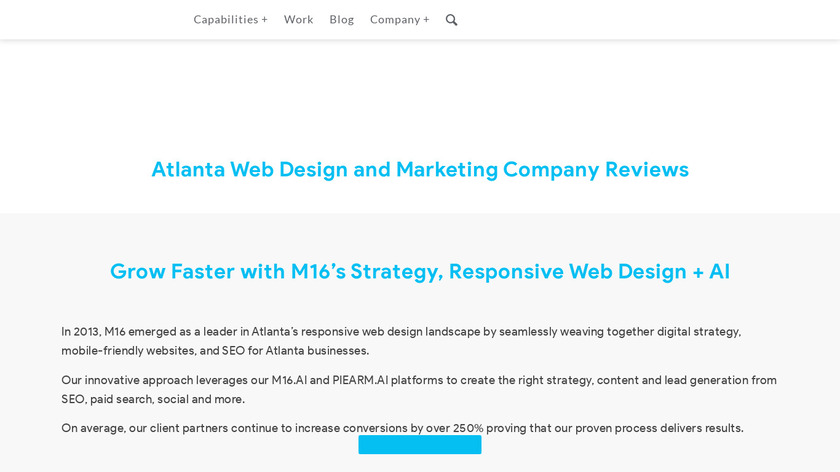Open the search magnifier icon
840x472 pixels.
452,20
